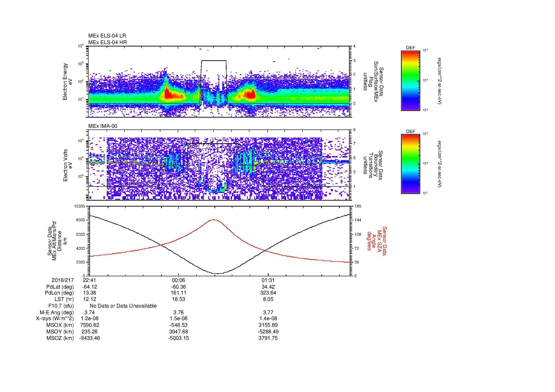Image resolution: width=555 pixels, height=392 pixels.
Task: Click the PdLat value '-64.12'
Action: pos(90,287)
